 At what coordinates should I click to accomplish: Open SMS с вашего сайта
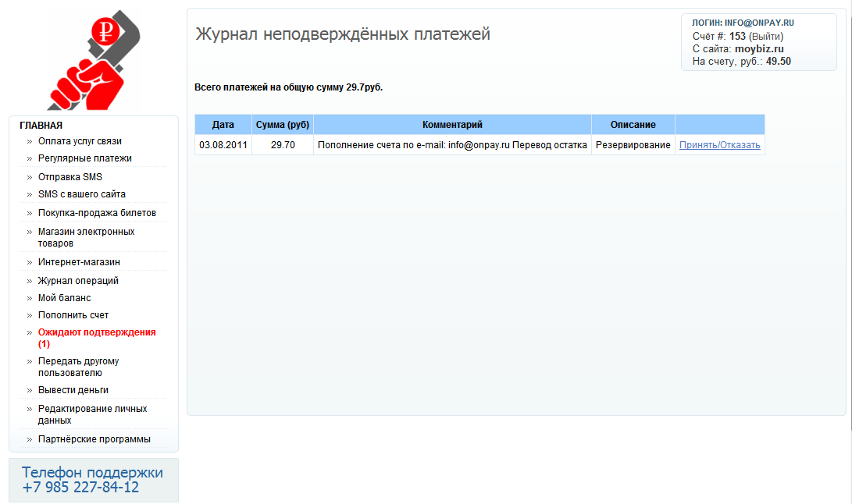pyautogui.click(x=81, y=194)
